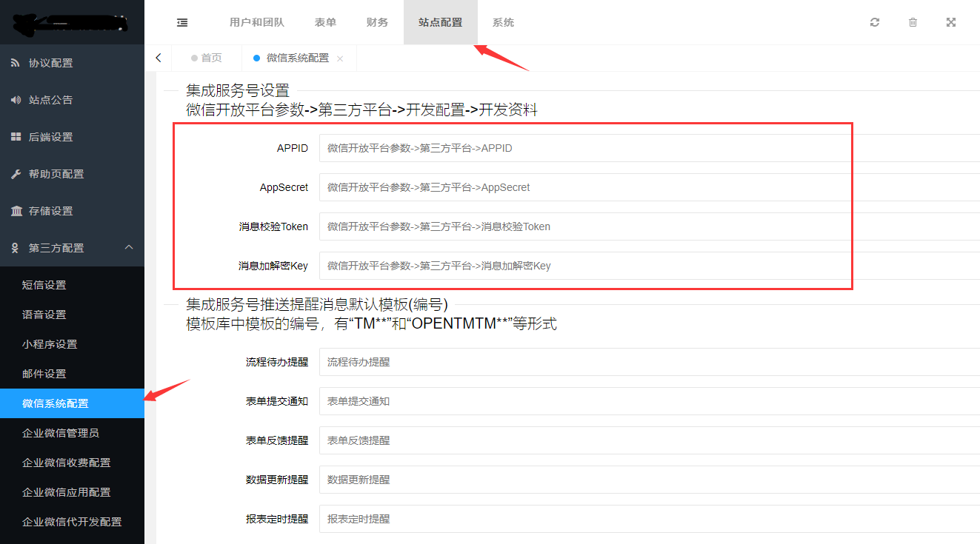This screenshot has width=980, height=544.
Task: Click the 站点公告 speaker icon
Action: 16,101
